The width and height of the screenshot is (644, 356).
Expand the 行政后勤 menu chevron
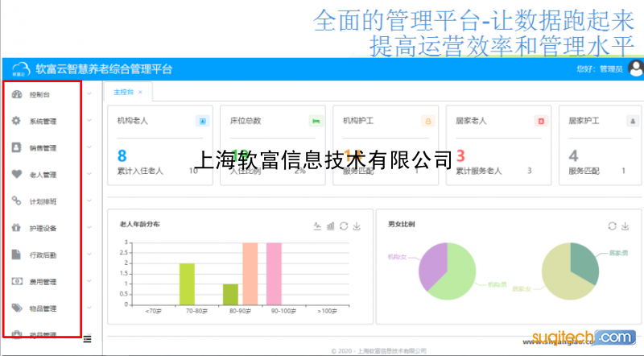coord(89,254)
